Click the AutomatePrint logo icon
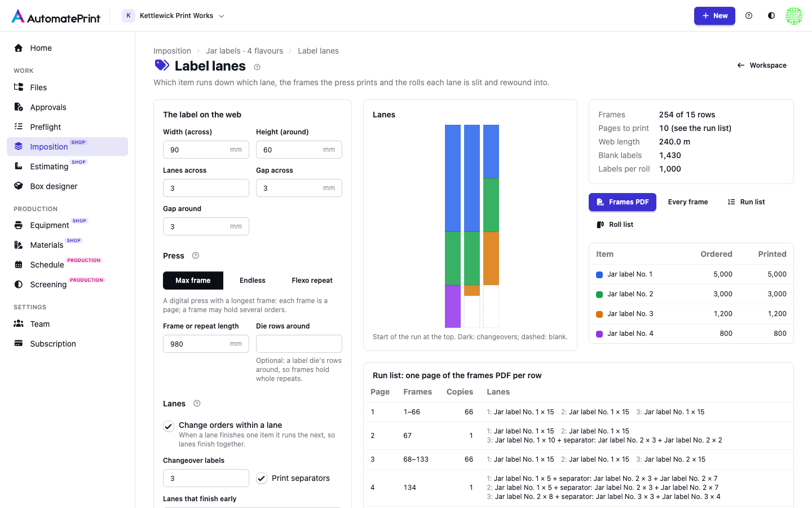 (18, 16)
